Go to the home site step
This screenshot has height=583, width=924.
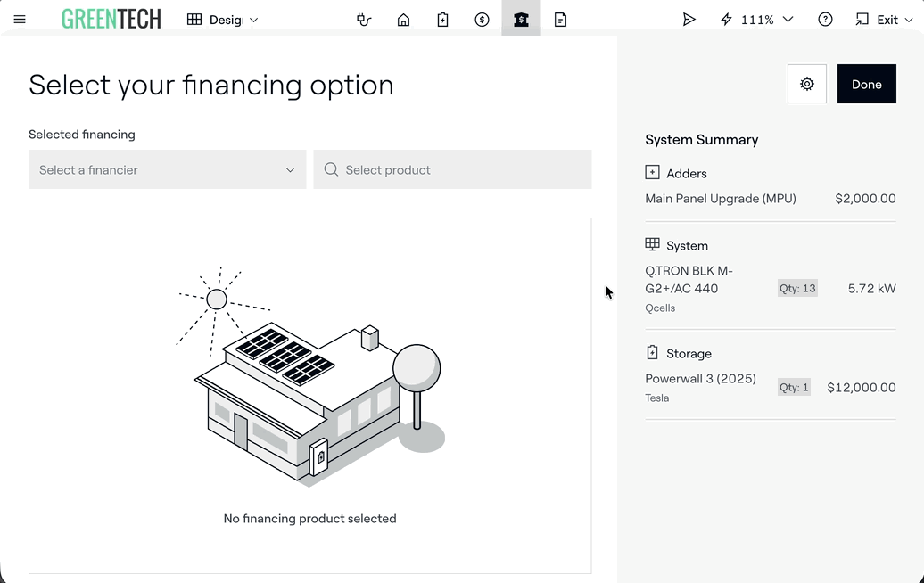(x=403, y=20)
